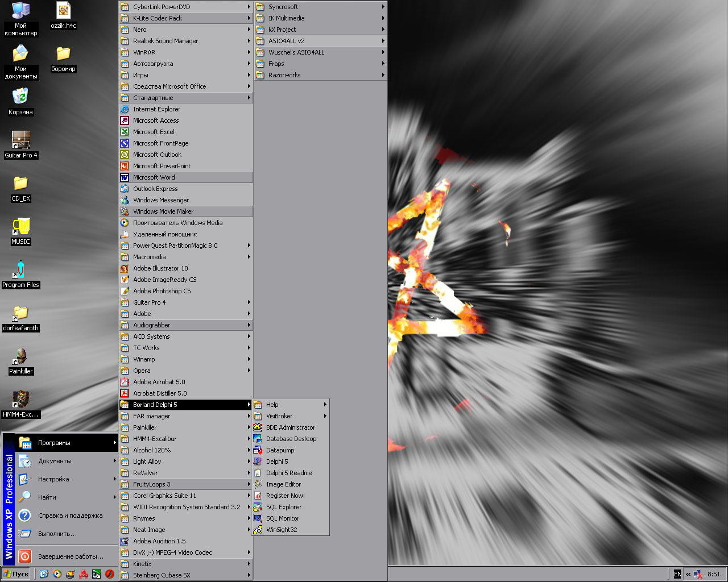This screenshot has height=582, width=728.
Task: Open the Настройка start menu item
Action: click(67, 479)
